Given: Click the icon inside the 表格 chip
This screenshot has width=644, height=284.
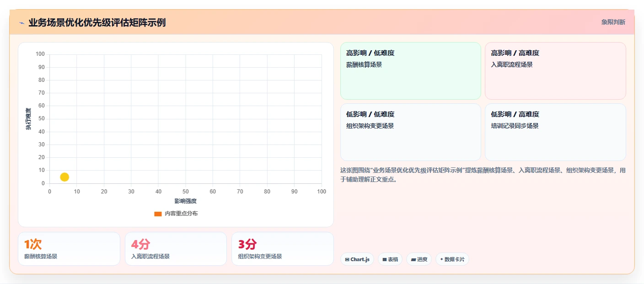Looking at the screenshot, I should point(385,260).
